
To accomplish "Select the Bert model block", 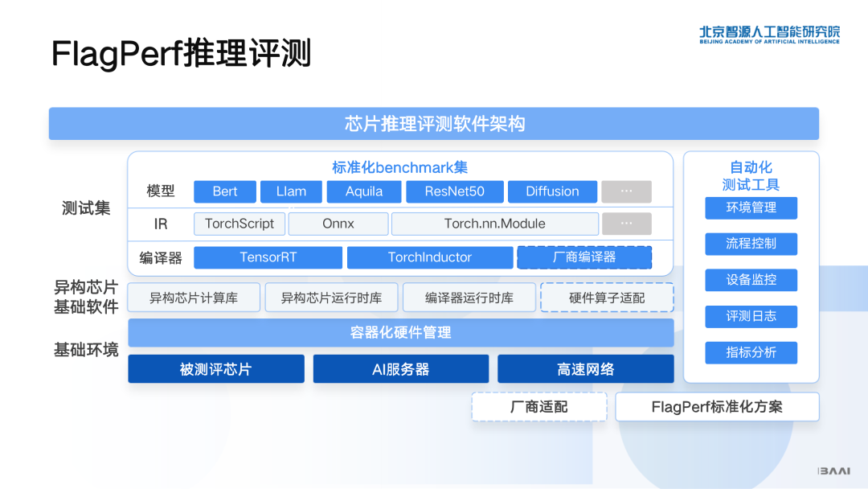I will pyautogui.click(x=224, y=191).
